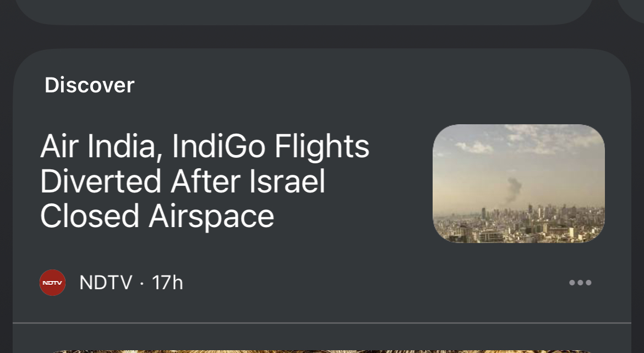
Task: Click the words "Closed Airspace" in headline
Action: click(157, 216)
